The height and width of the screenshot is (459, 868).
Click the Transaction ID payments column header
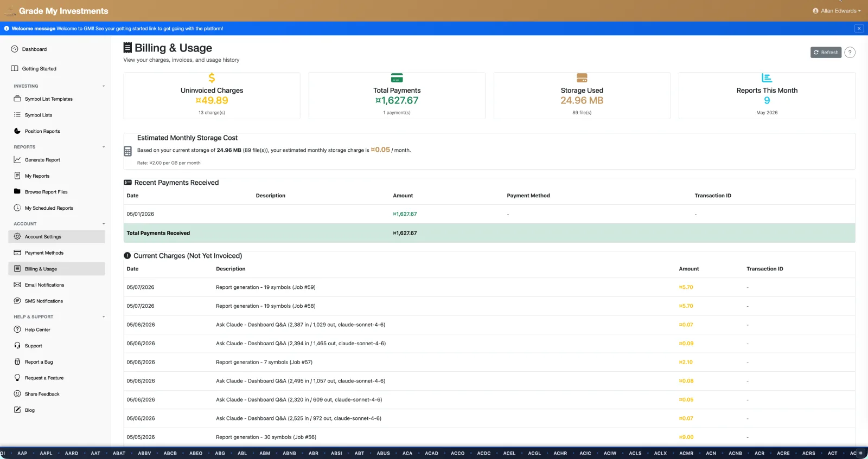(x=713, y=196)
